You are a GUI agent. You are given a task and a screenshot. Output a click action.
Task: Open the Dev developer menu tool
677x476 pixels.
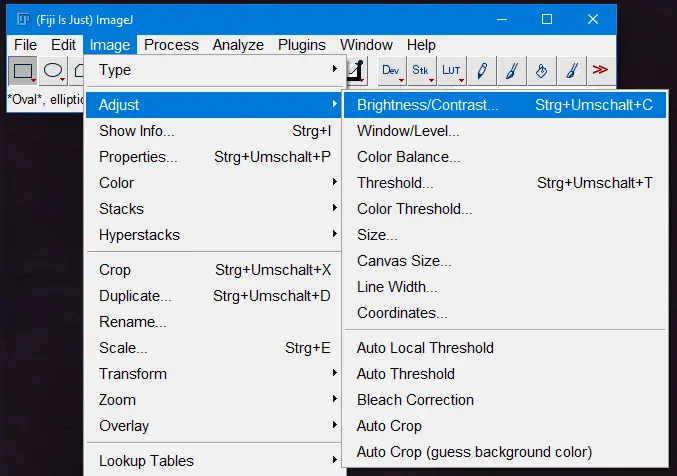pos(390,70)
